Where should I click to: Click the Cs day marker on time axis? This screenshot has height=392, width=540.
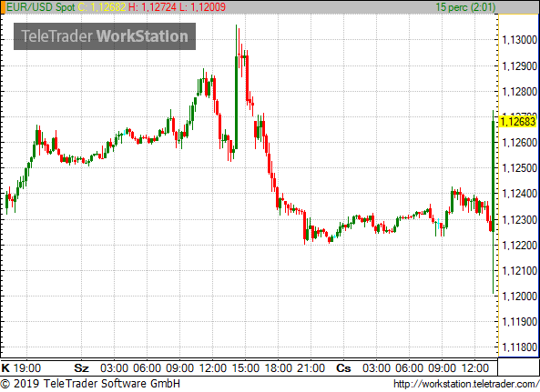(343, 368)
